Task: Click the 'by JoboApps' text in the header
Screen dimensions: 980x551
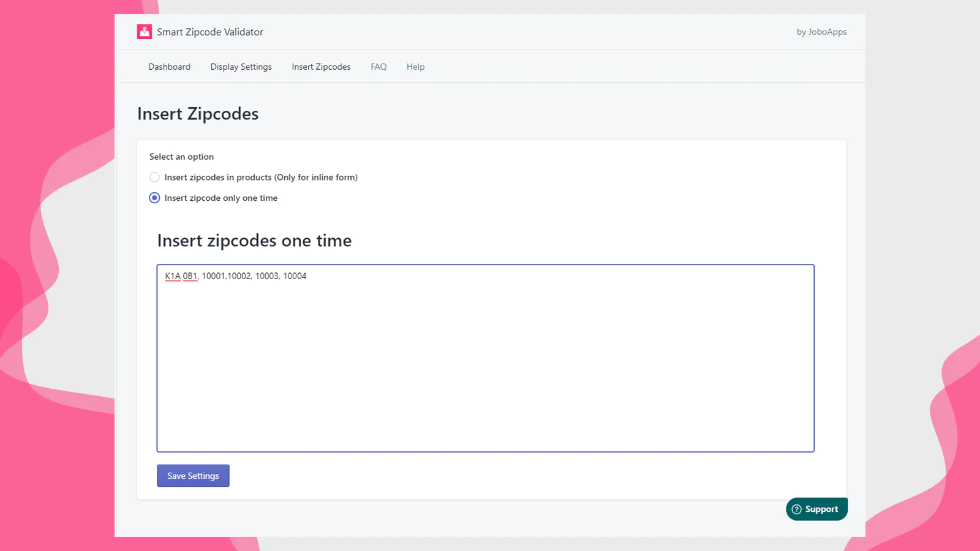Action: pos(821,32)
